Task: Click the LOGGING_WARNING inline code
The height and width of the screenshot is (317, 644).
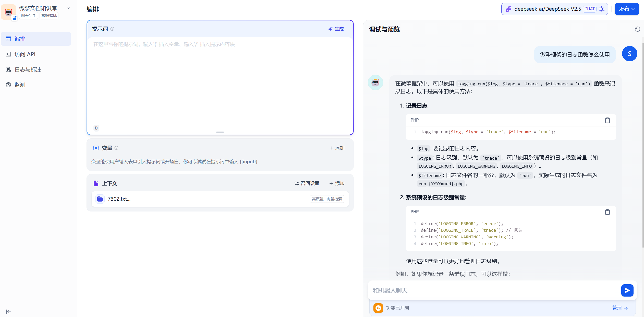Action: (476, 166)
